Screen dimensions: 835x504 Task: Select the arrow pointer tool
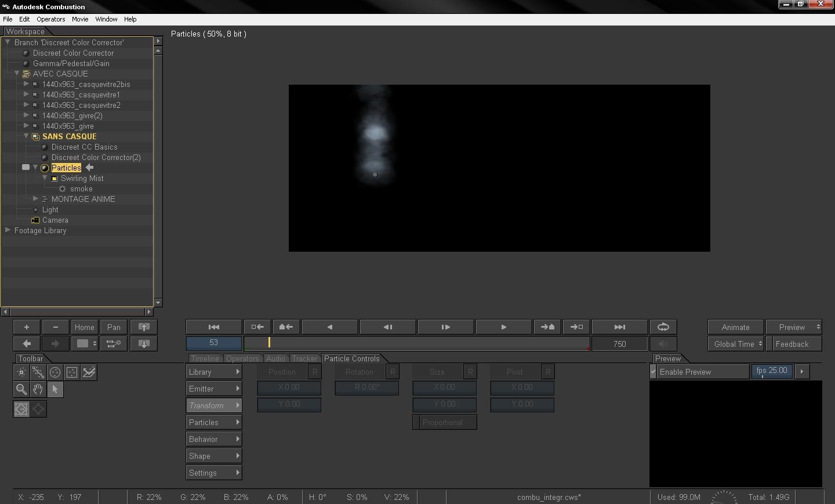[x=55, y=389]
